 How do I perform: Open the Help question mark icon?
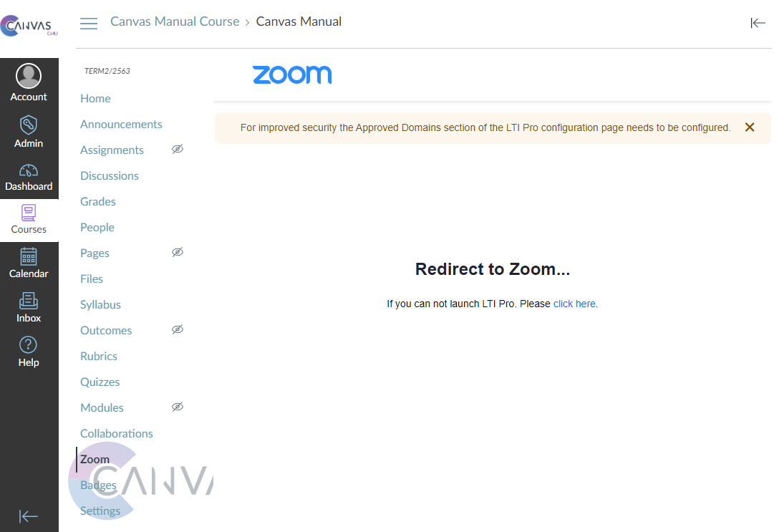pyautogui.click(x=29, y=345)
